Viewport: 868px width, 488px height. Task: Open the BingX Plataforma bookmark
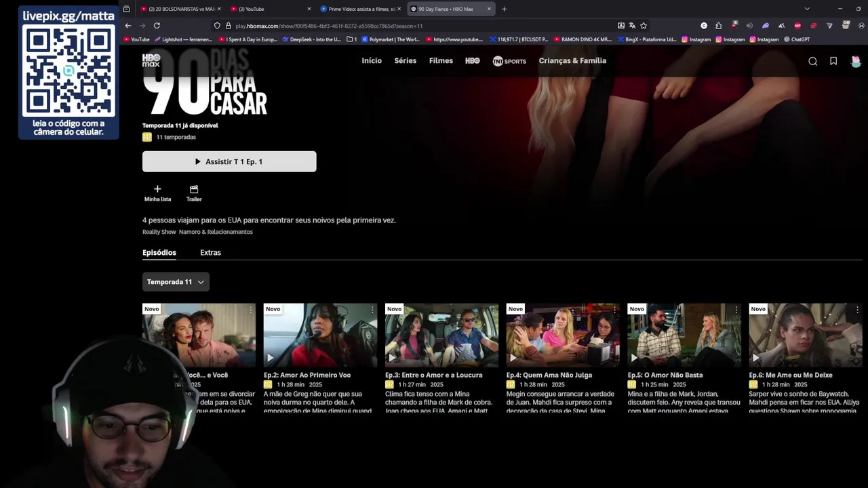pyautogui.click(x=647, y=39)
